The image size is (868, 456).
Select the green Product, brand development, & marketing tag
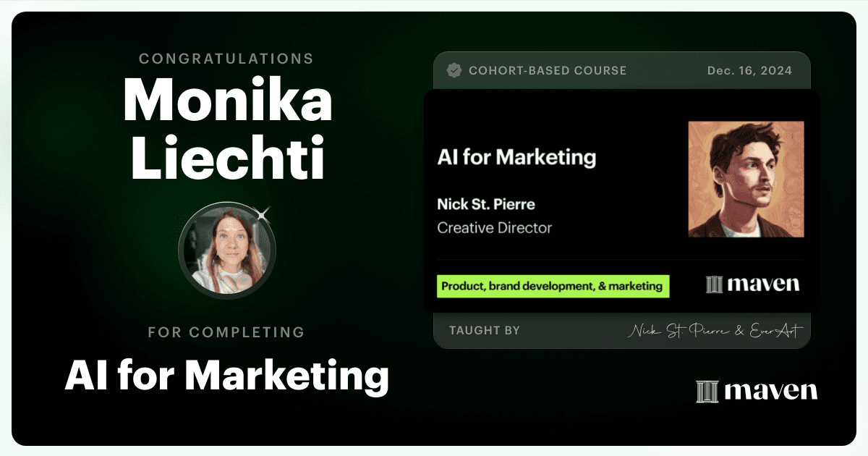click(553, 286)
